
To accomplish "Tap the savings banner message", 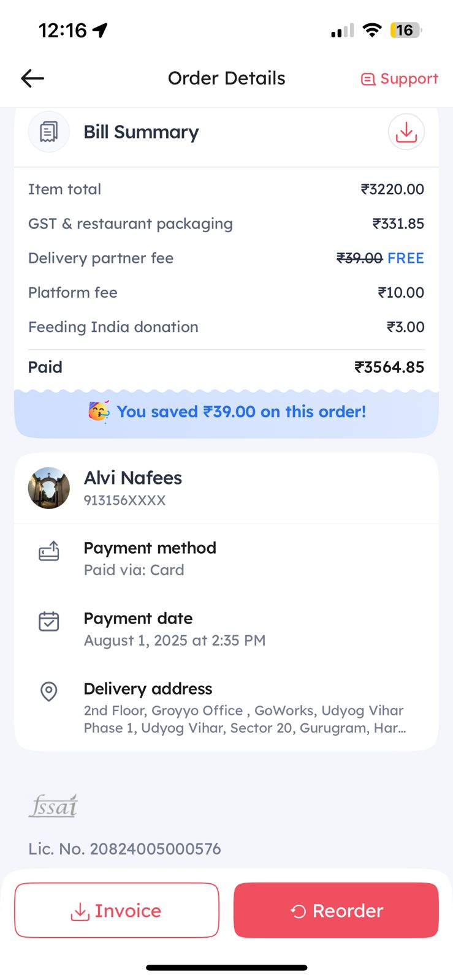I will [x=241, y=412].
